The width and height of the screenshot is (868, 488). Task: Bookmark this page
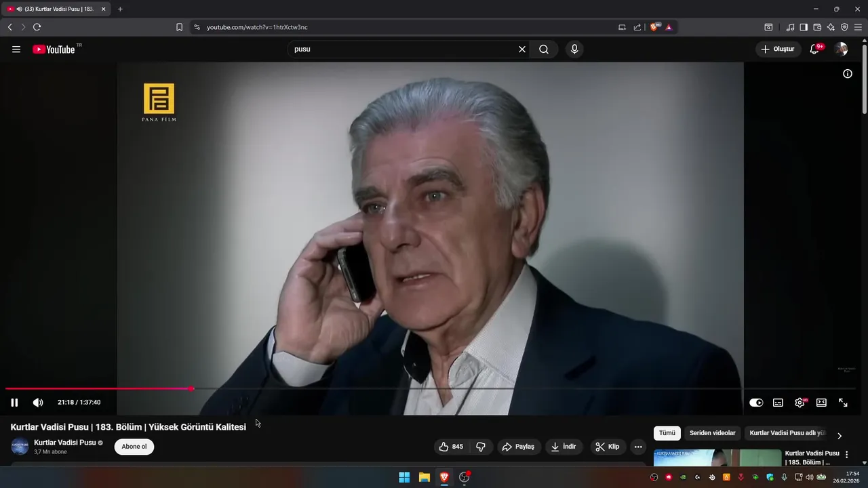(179, 27)
